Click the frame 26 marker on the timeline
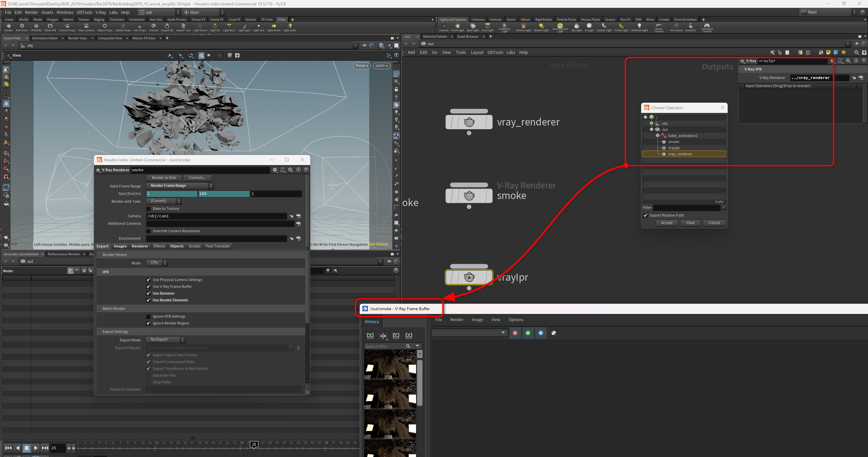This screenshot has height=457, width=868. click(x=254, y=444)
